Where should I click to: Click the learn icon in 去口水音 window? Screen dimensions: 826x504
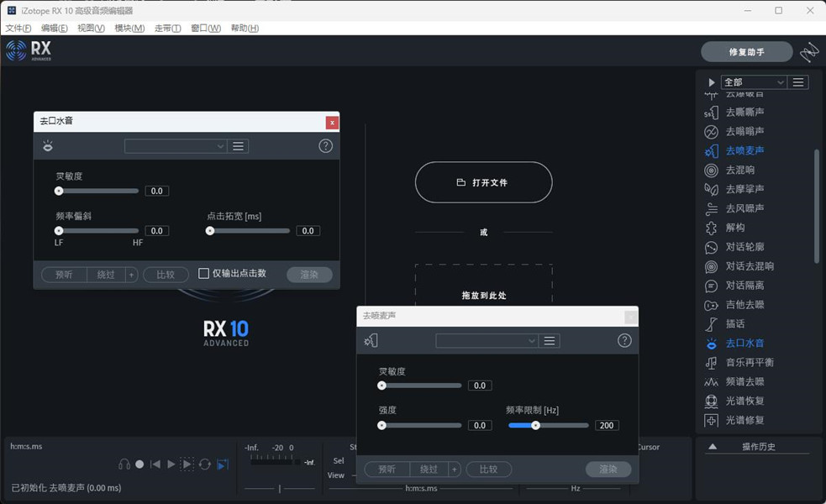(48, 146)
